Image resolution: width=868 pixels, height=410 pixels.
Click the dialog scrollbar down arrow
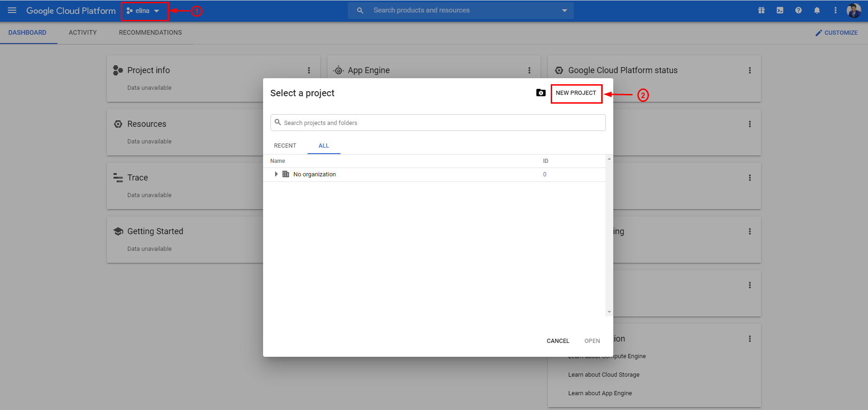click(x=609, y=312)
